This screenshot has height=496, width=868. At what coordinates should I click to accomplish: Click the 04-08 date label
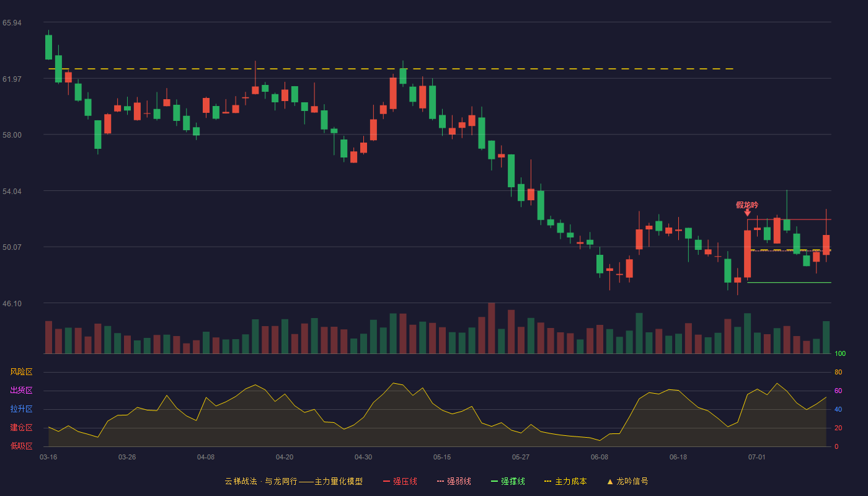pyautogui.click(x=206, y=457)
